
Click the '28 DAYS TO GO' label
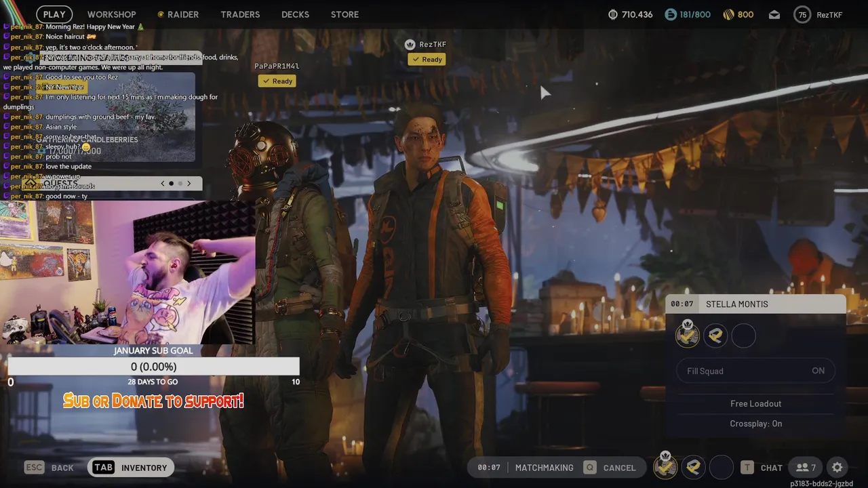(x=153, y=382)
